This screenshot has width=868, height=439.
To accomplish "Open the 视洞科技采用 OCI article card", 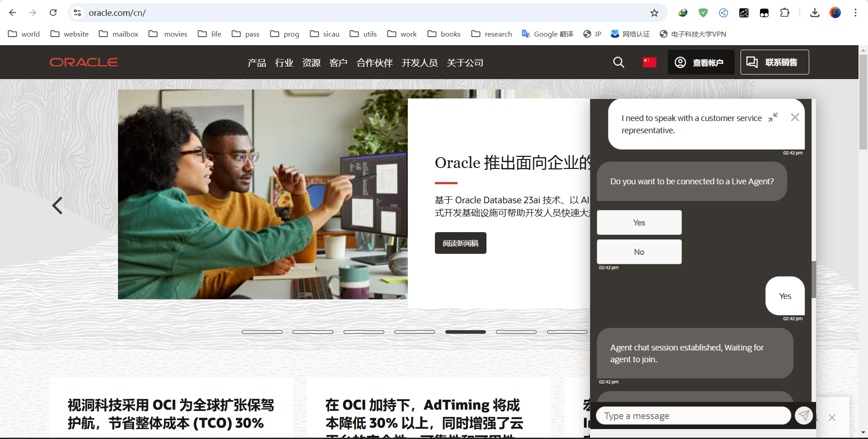I will [x=171, y=408].
